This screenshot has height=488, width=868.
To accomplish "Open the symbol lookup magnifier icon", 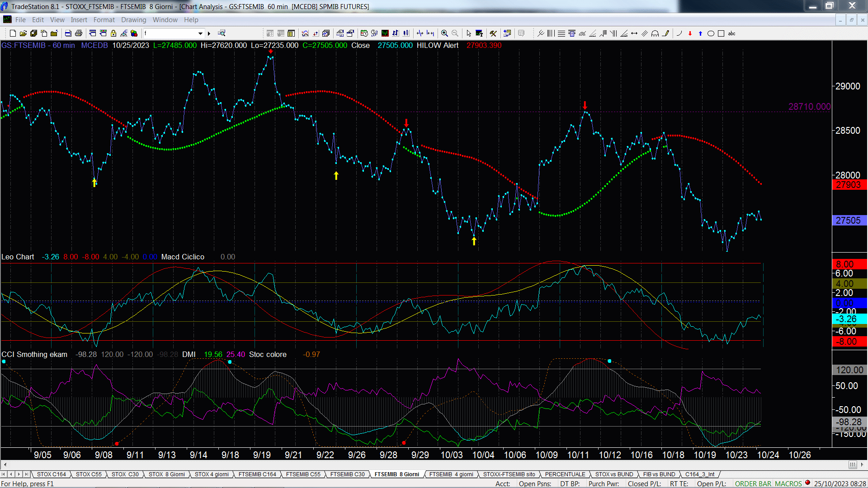I will pyautogui.click(x=222, y=33).
